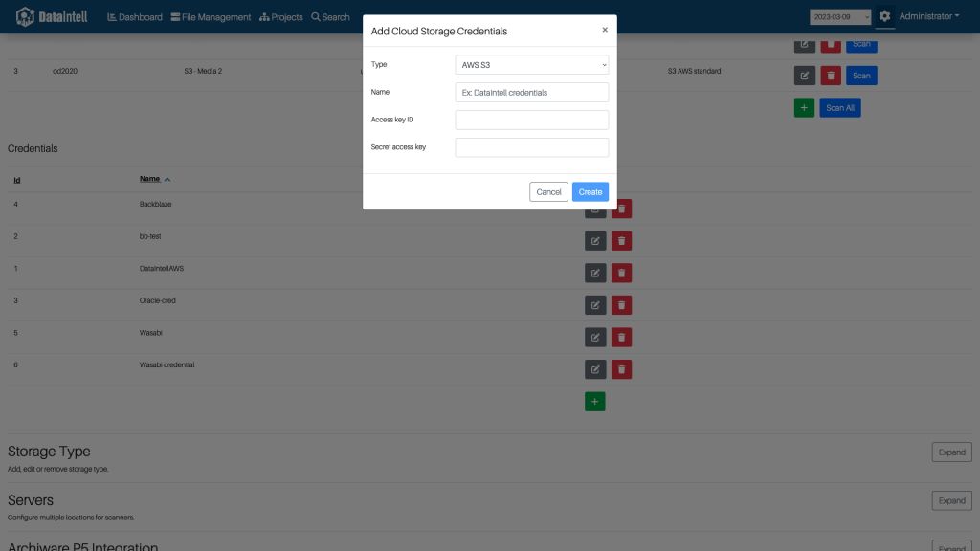This screenshot has width=980, height=551.
Task: Expand the Servers section
Action: [x=951, y=500]
